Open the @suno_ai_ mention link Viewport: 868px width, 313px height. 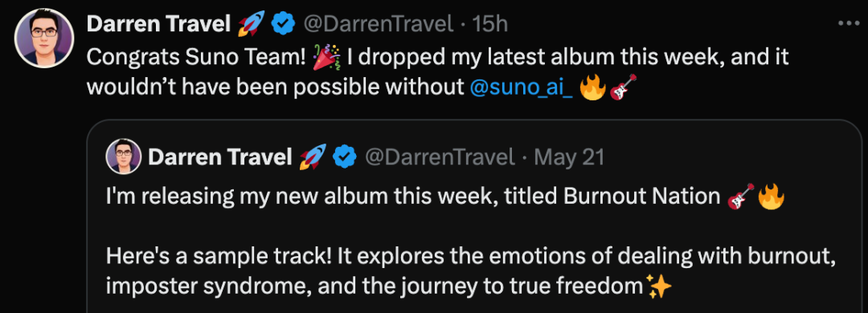click(521, 88)
